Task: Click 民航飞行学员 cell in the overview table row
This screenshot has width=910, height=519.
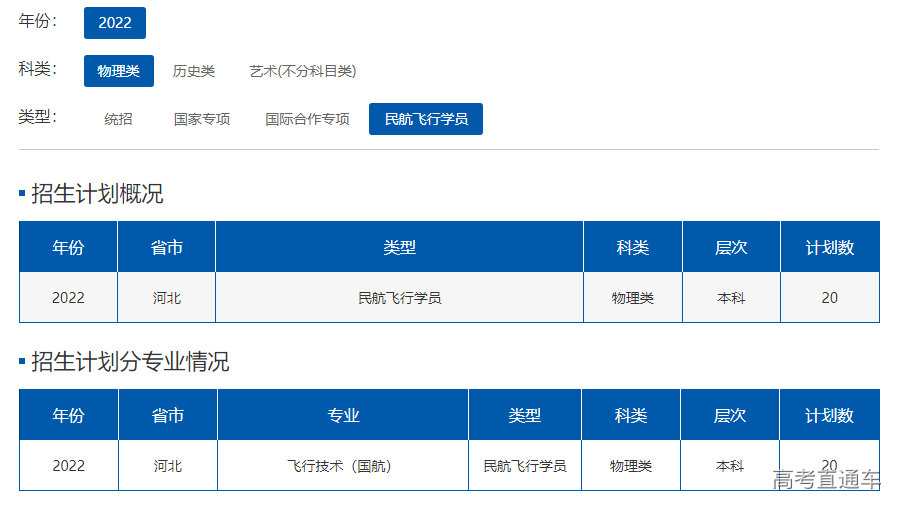Action: (x=399, y=298)
